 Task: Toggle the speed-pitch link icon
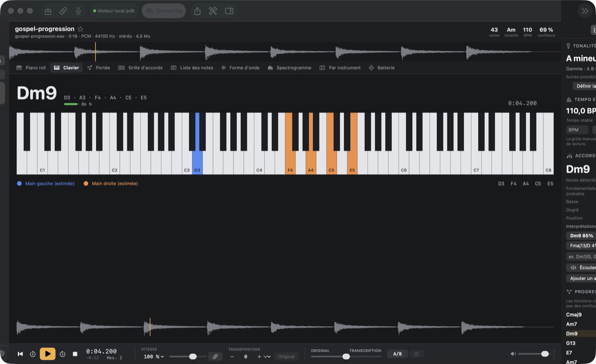215,357
